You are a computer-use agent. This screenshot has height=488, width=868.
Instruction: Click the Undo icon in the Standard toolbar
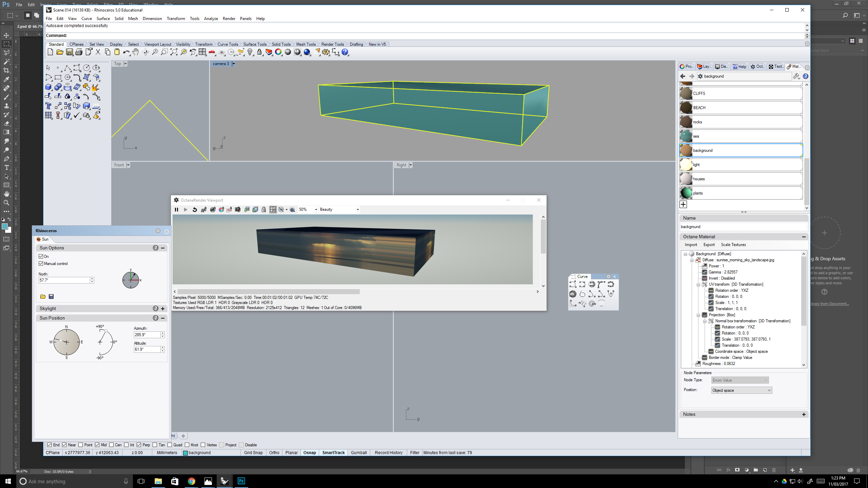[x=126, y=52]
